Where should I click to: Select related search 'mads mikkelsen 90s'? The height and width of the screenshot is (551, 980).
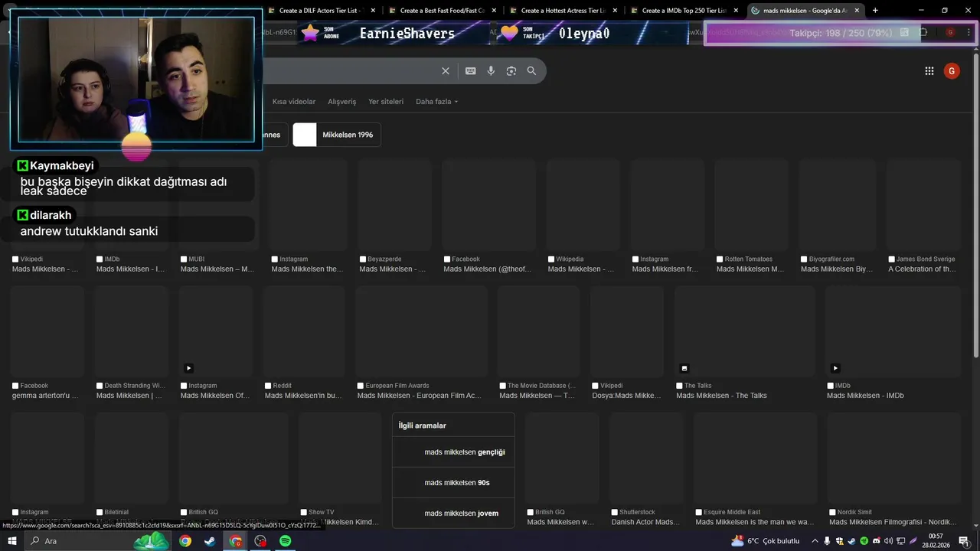pyautogui.click(x=453, y=483)
